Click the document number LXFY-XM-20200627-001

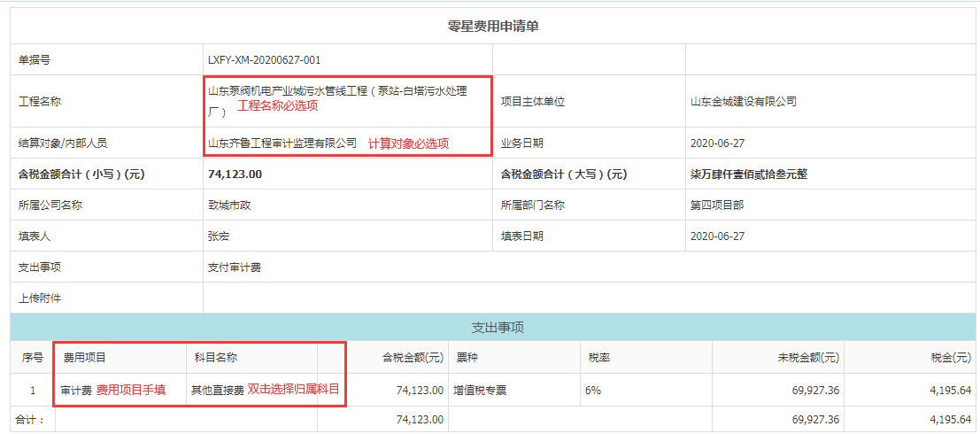click(x=264, y=60)
